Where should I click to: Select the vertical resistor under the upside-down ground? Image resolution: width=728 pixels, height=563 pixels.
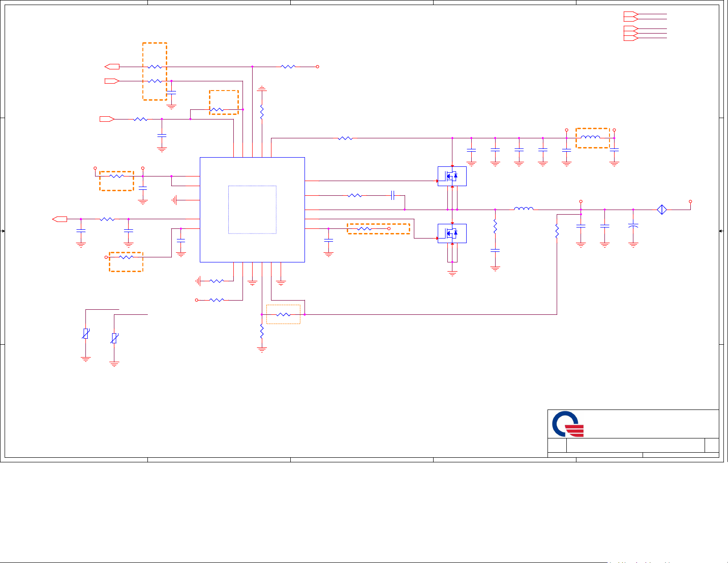pos(262,112)
